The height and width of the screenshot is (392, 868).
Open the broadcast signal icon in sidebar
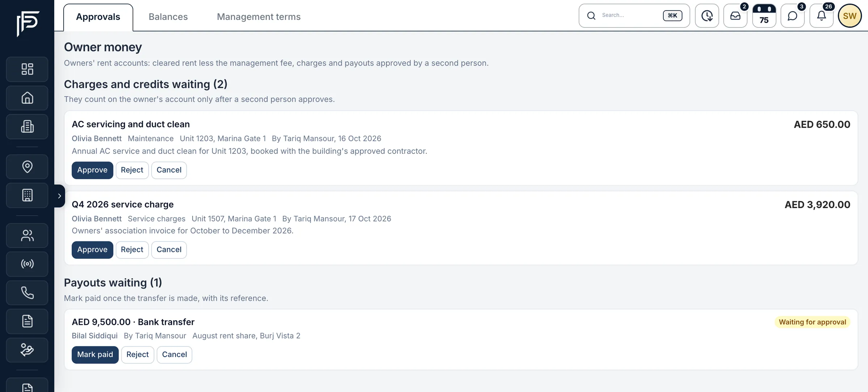[x=27, y=264]
